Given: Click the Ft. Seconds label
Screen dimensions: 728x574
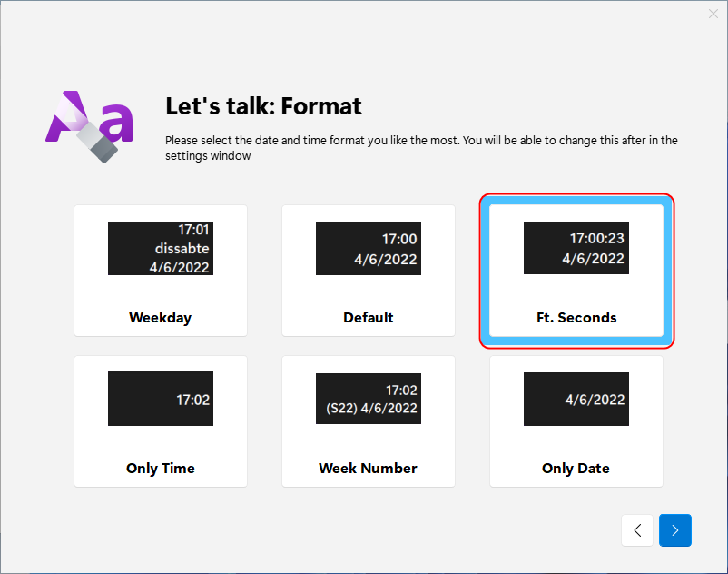Looking at the screenshot, I should (576, 317).
